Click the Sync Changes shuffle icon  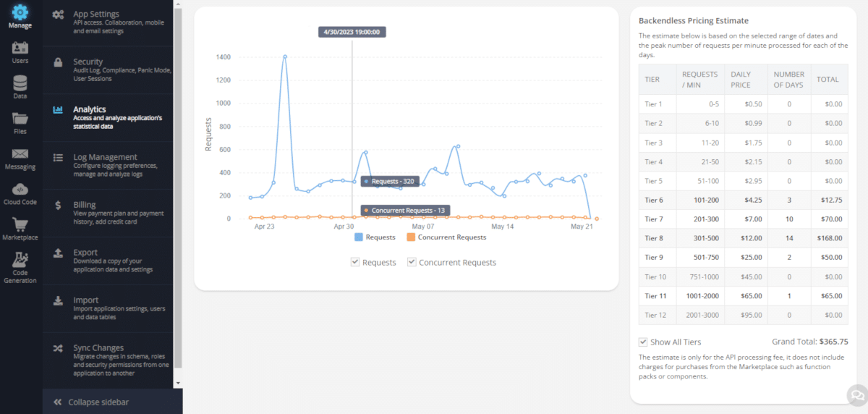58,348
